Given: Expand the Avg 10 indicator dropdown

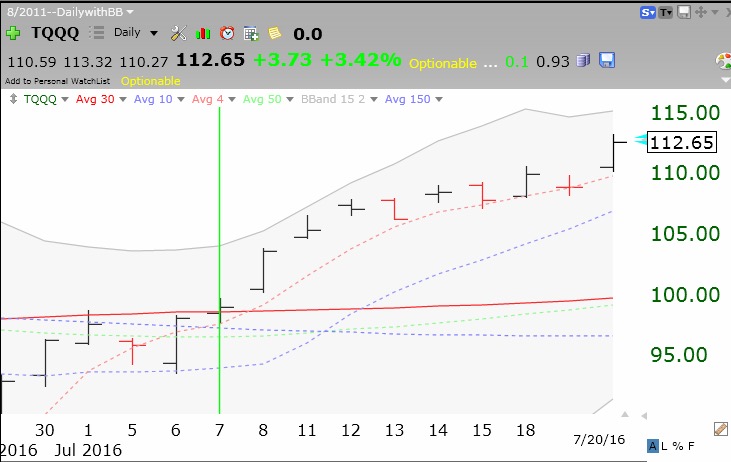Looking at the screenshot, I should point(181,99).
